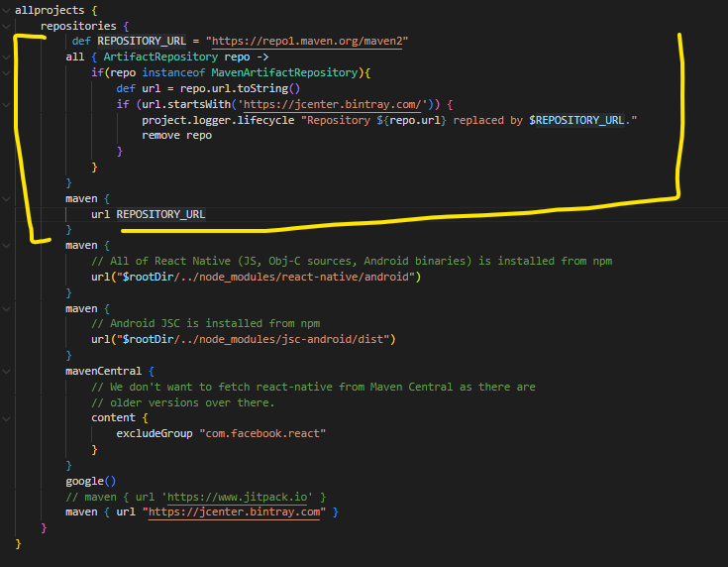Click project.logger.lifecycle call
The height and width of the screenshot is (567, 728).
pos(218,120)
